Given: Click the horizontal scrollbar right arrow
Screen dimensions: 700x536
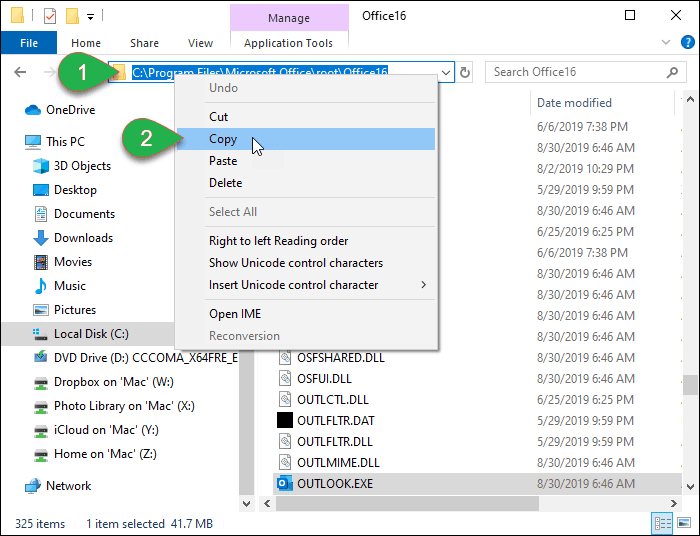Looking at the screenshot, I should pos(673,503).
